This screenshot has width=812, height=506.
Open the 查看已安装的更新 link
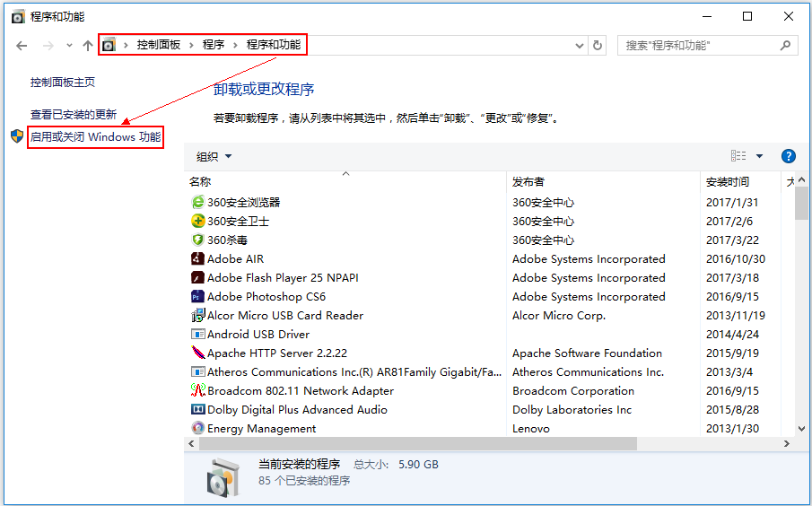click(x=74, y=114)
